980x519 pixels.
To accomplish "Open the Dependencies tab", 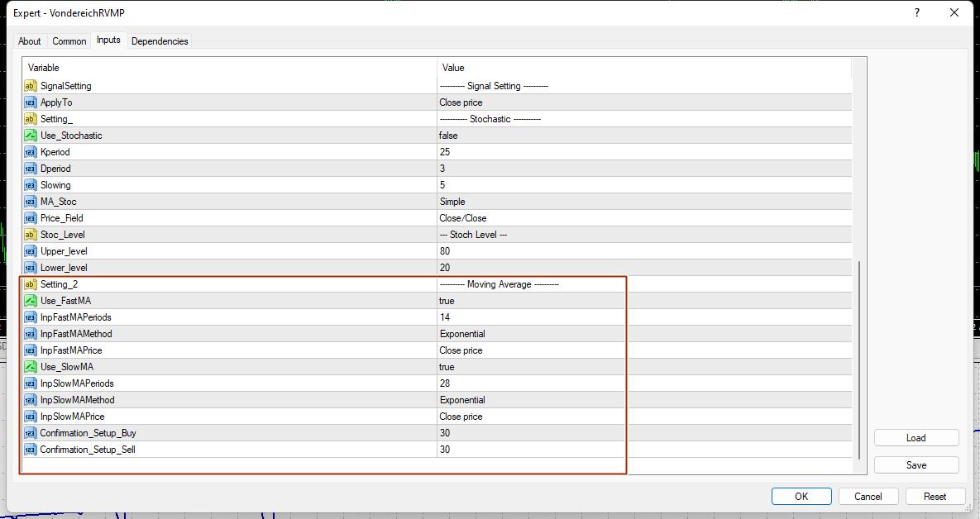I will coord(160,41).
